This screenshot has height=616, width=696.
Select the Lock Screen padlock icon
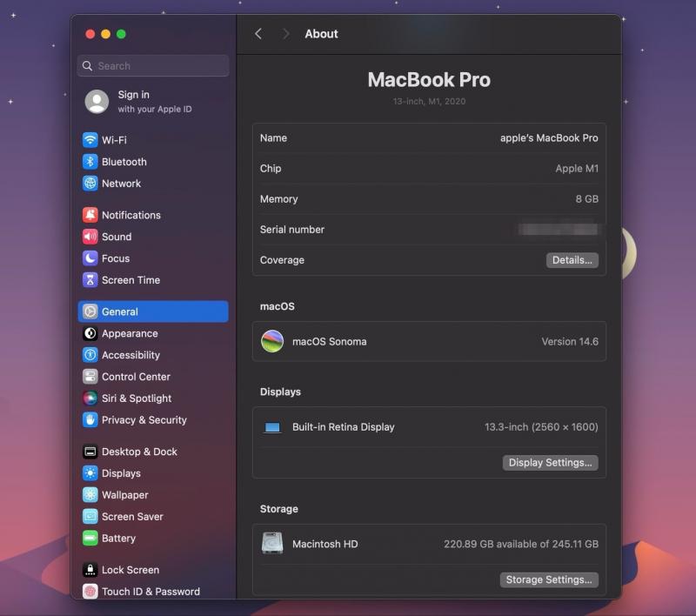coord(90,570)
